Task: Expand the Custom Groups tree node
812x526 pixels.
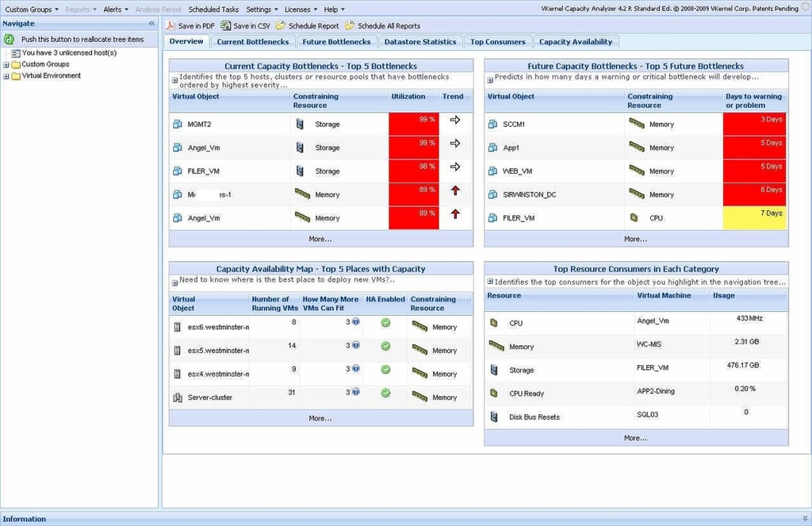Action: coord(6,65)
